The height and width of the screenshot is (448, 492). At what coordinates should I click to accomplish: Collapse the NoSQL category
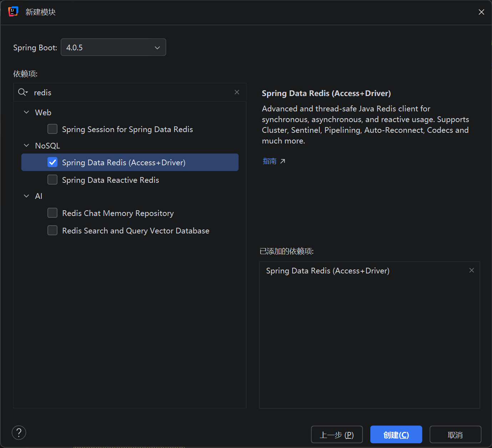(26, 145)
